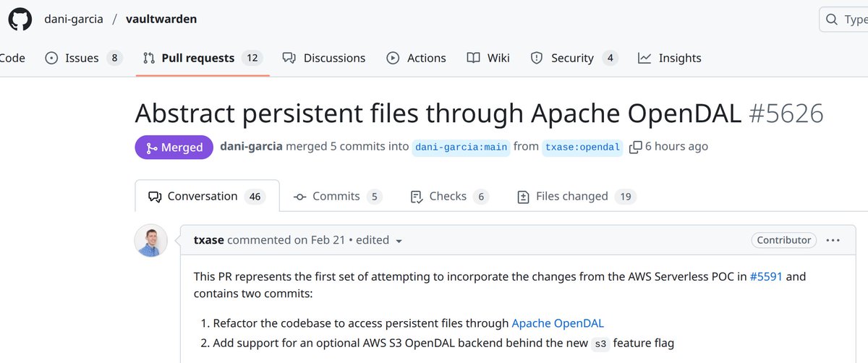Click the dani-garcia:main branch label
The image size is (868, 363).
(x=461, y=147)
